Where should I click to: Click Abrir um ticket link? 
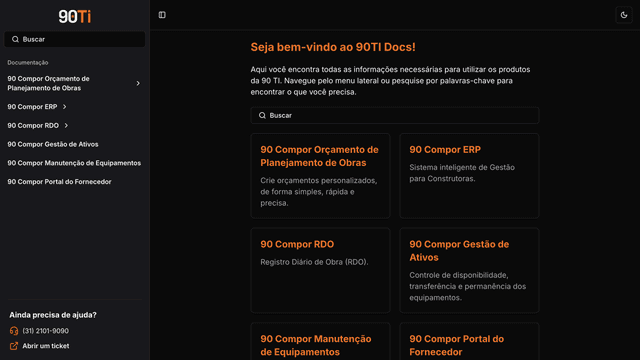[46, 346]
